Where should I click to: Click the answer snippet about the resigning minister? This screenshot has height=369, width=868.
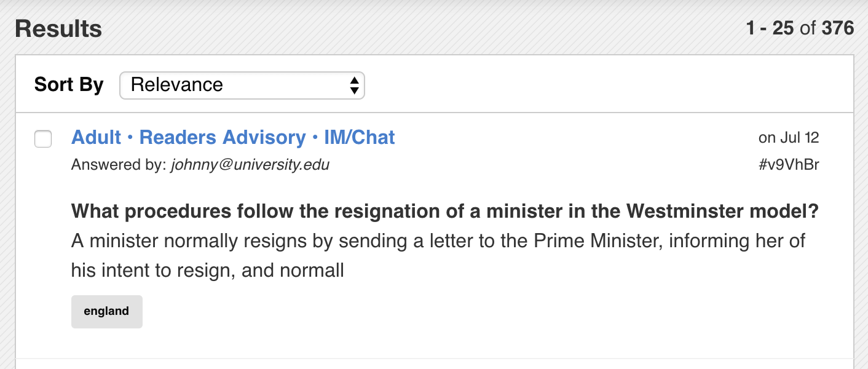pos(438,255)
